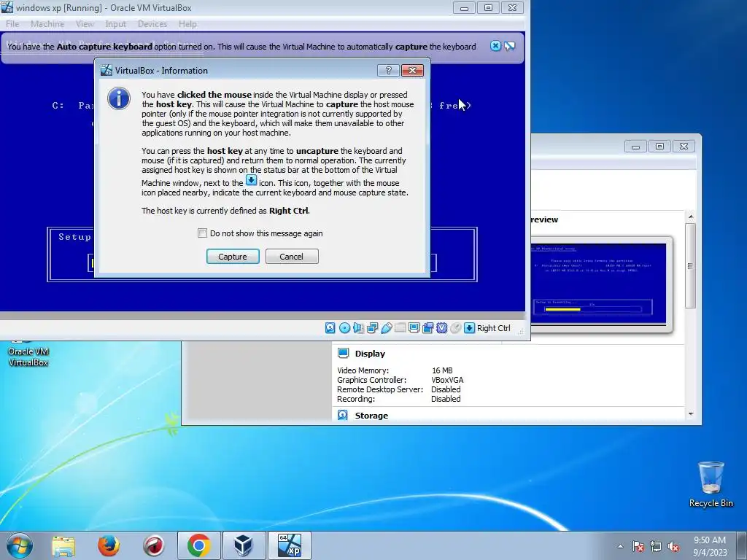Click the VM preview thumbnail in VirtualBox Manager
Screen dimensions: 747x560
(x=598, y=284)
